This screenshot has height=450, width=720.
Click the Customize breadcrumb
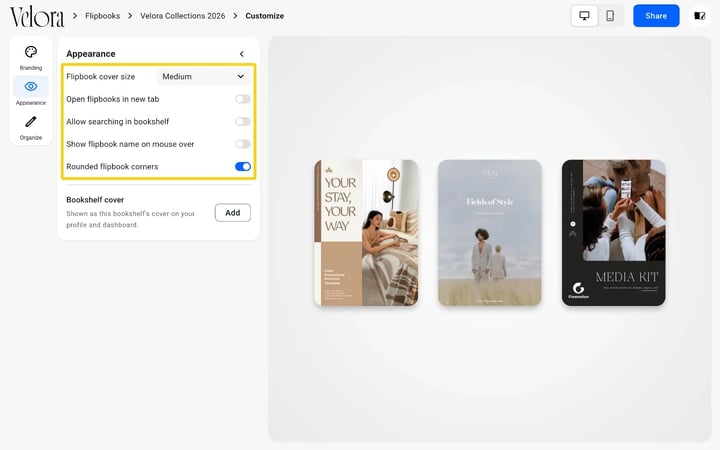264,16
